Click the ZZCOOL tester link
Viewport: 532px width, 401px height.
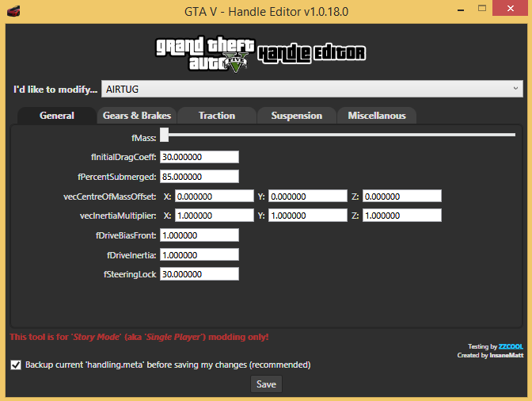click(x=511, y=346)
